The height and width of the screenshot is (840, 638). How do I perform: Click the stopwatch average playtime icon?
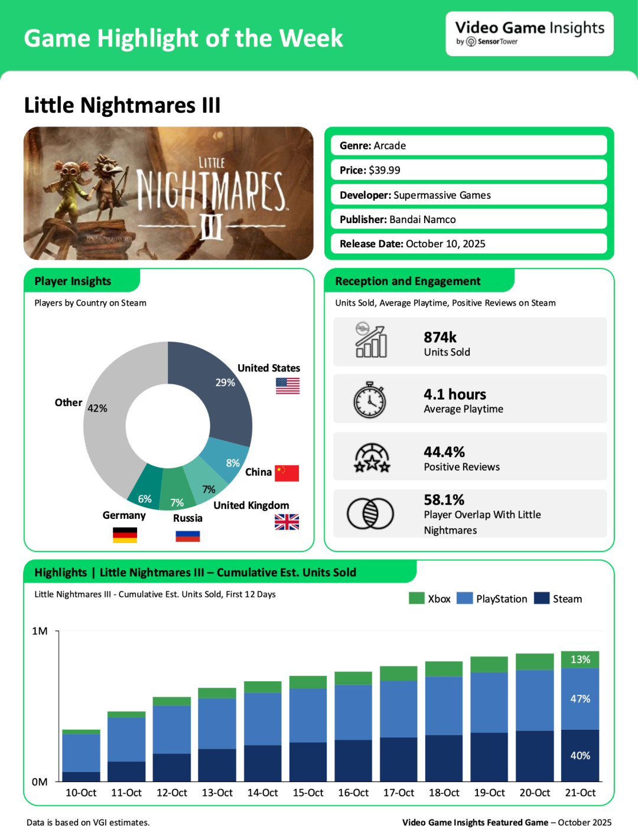pos(370,400)
